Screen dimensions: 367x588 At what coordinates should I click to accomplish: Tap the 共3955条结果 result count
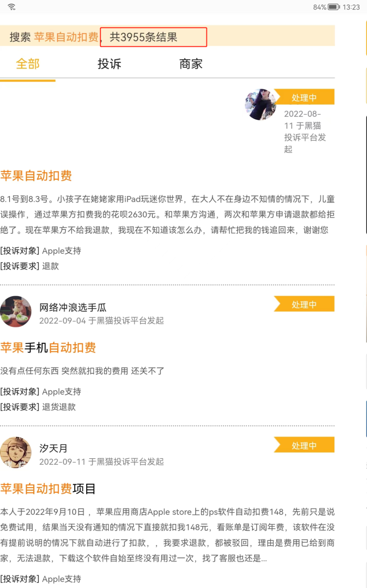pyautogui.click(x=143, y=37)
